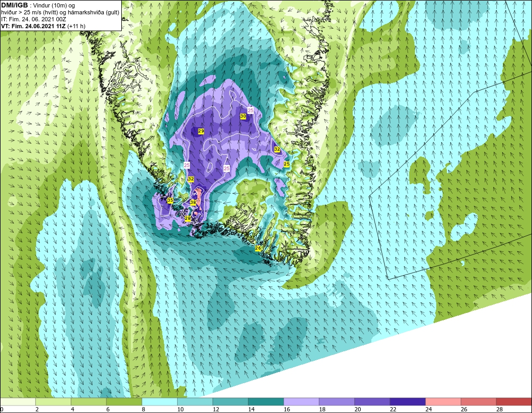532x413 pixels.
Task: Click the scale tick number 28
Action: point(500,410)
